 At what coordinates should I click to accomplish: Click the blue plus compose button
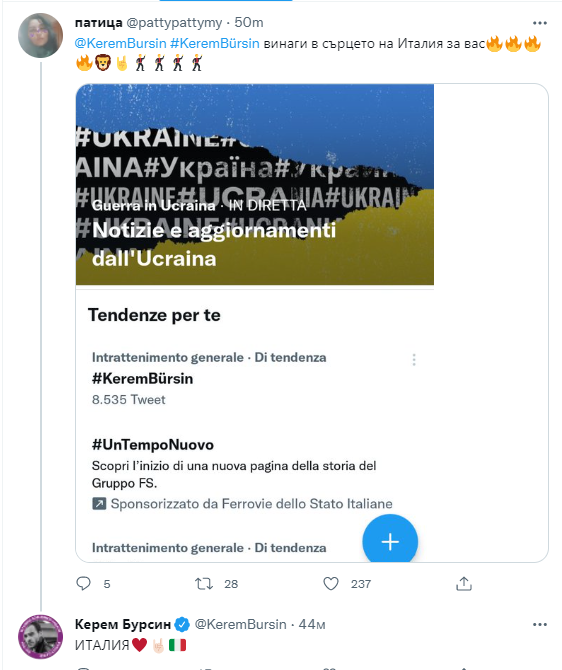[x=390, y=541]
